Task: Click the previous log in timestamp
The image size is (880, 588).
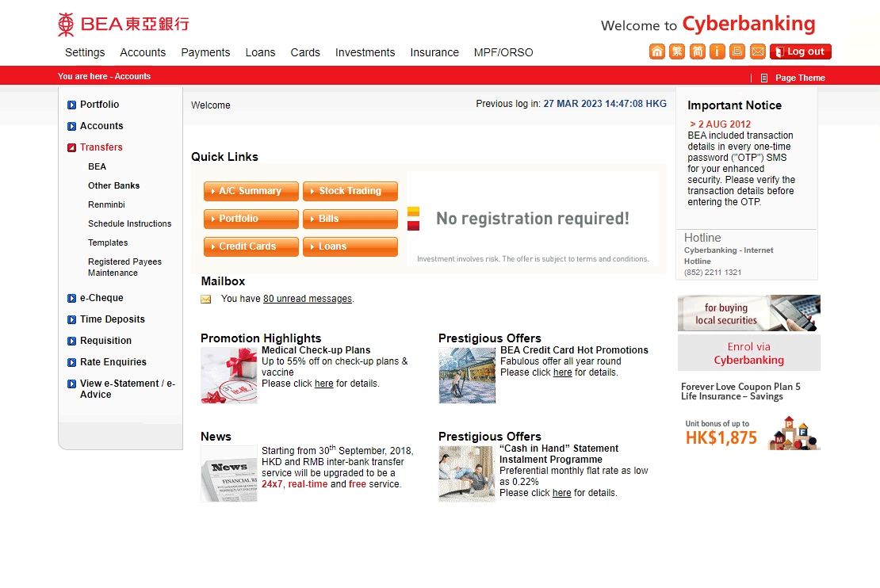Action: (605, 104)
